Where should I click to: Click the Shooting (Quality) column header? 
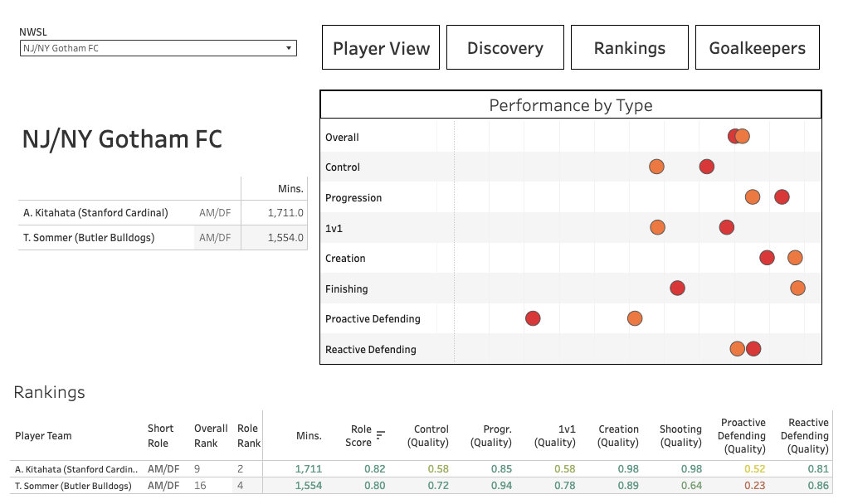click(x=680, y=435)
